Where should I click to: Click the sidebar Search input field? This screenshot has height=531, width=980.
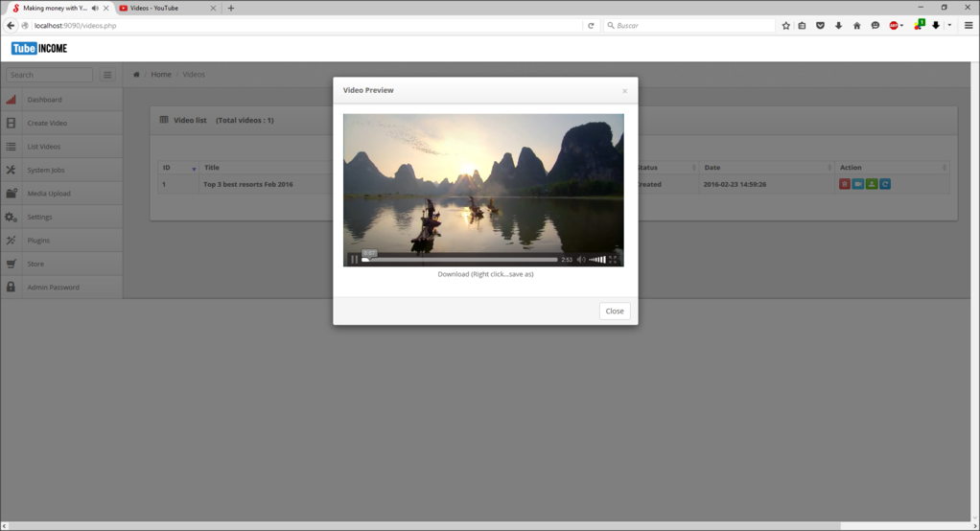point(49,75)
